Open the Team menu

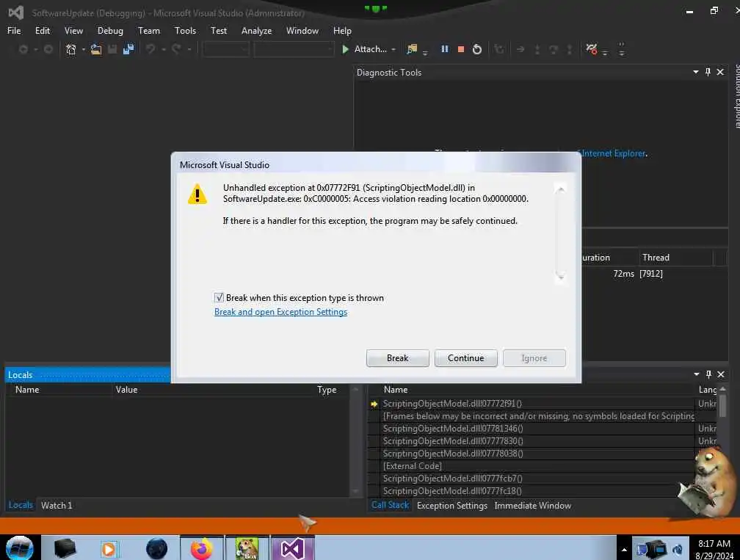point(149,31)
